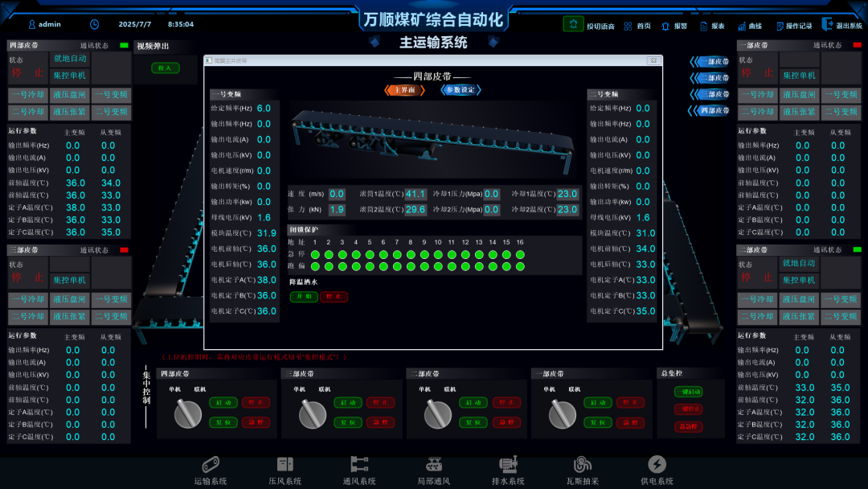Click 二号冷却 in right 二部皮带 panel
This screenshot has height=489, width=868.
[x=757, y=316]
